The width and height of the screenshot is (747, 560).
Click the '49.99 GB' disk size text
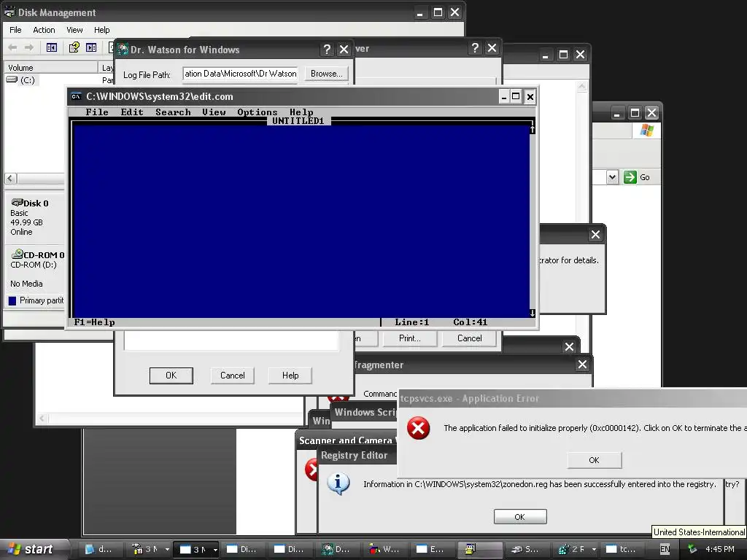(27, 222)
